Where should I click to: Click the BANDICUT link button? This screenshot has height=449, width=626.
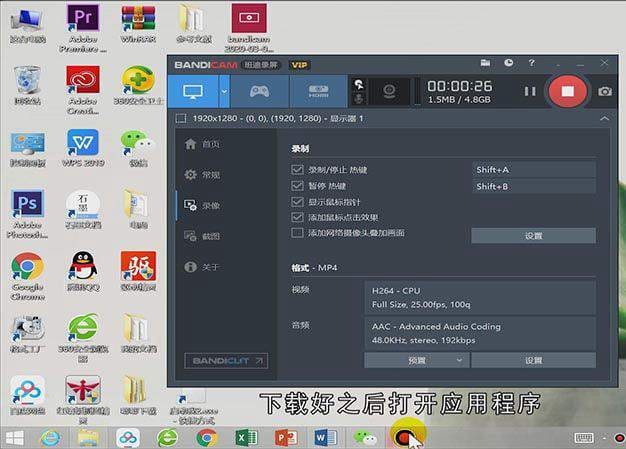226,361
